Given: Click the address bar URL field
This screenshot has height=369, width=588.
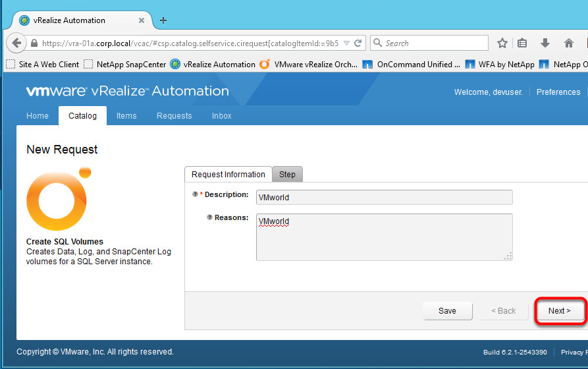Looking at the screenshot, I should (190, 43).
